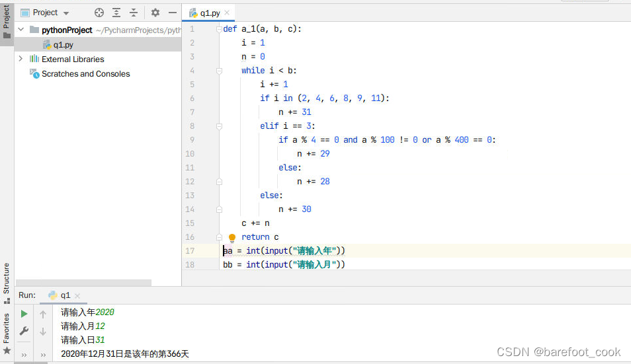Click the Select Opened File target icon
631x364 pixels.
[99, 13]
